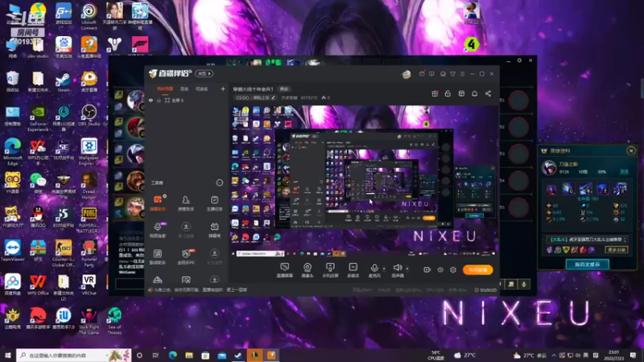The image size is (644, 362).
Task: Add multimedia source in bottom toolbar
Action: pos(353,270)
